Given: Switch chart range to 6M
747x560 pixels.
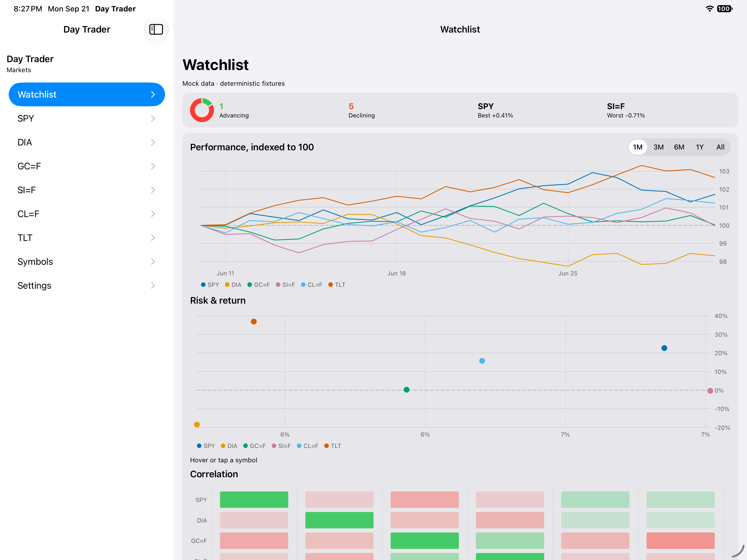Looking at the screenshot, I should 679,147.
